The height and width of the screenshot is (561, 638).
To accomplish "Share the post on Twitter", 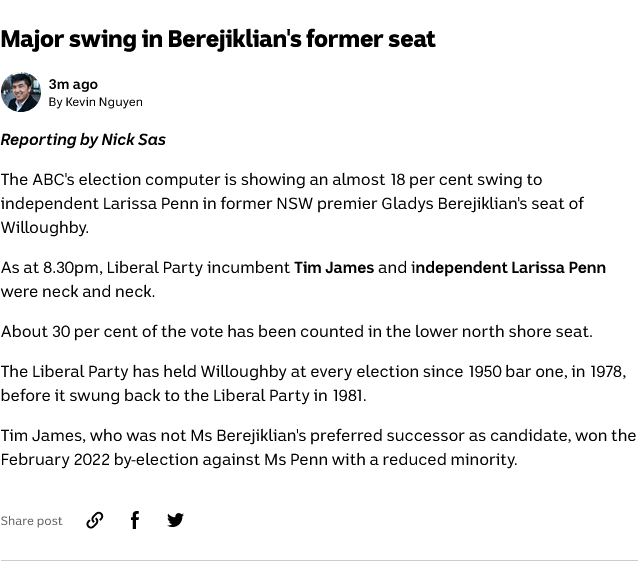I will pyautogui.click(x=175, y=520).
